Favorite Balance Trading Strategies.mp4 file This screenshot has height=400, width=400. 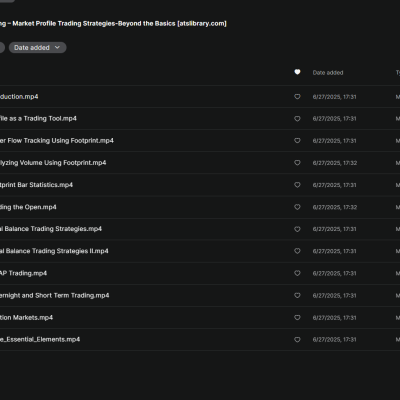pos(297,229)
